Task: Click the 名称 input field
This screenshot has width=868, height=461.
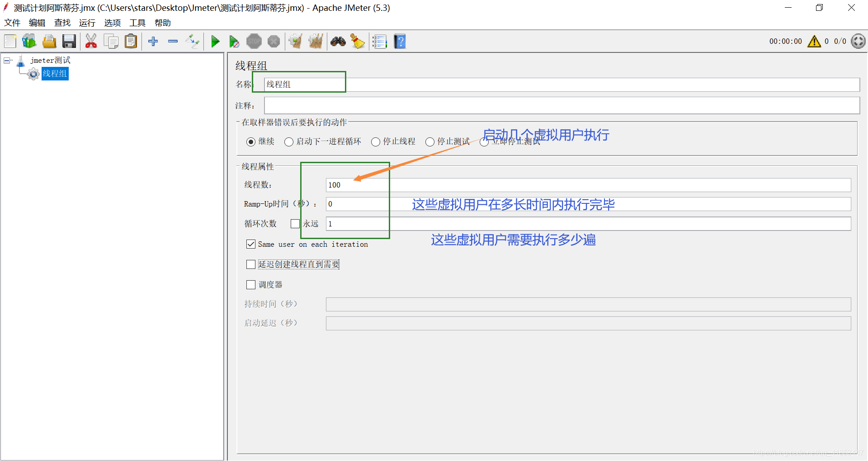Action: coord(562,85)
